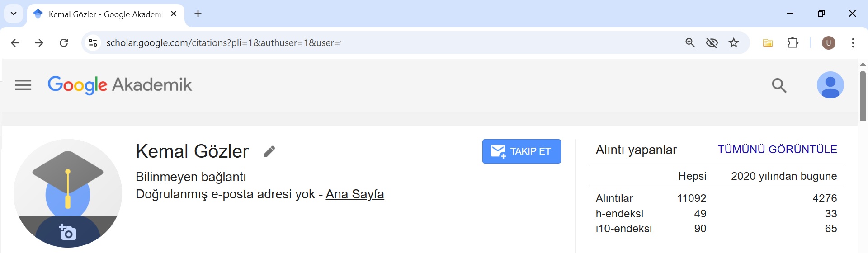
Task: Expand the tab search dropdown arrow
Action: point(14,14)
